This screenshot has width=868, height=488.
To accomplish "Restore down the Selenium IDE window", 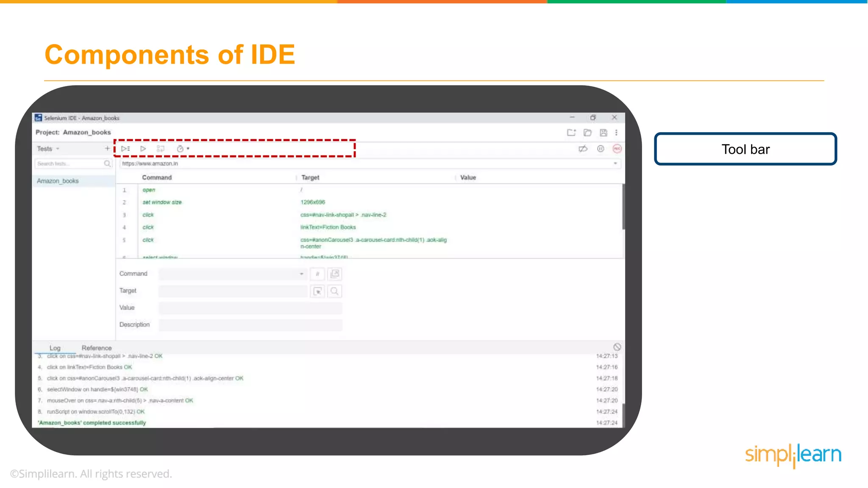I will pyautogui.click(x=593, y=117).
